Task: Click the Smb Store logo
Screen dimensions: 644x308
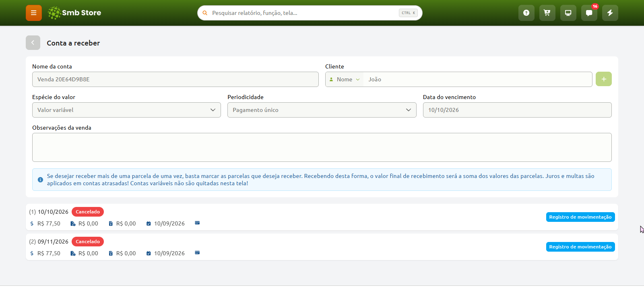Action: [74, 13]
